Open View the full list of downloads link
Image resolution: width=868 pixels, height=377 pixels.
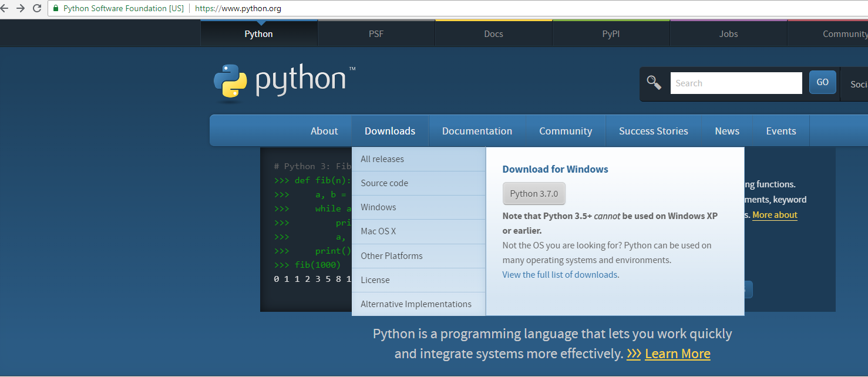[560, 275]
